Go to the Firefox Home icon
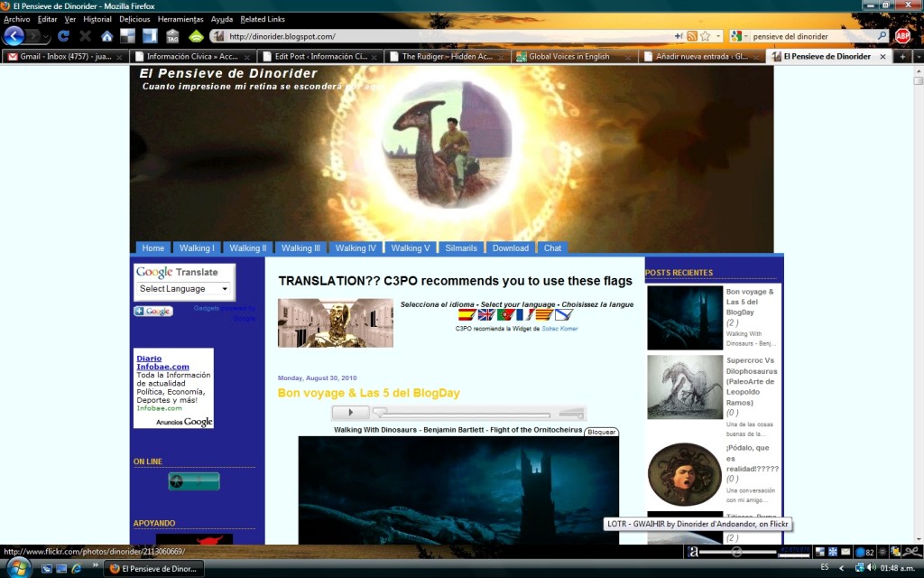Image resolution: width=924 pixels, height=578 pixels. pyautogui.click(x=106, y=36)
